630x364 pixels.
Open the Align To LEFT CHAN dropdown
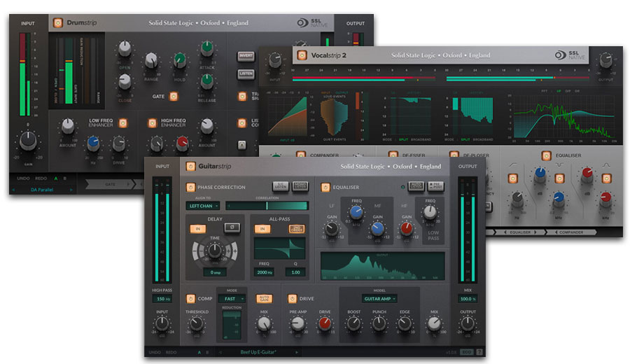[x=203, y=206]
